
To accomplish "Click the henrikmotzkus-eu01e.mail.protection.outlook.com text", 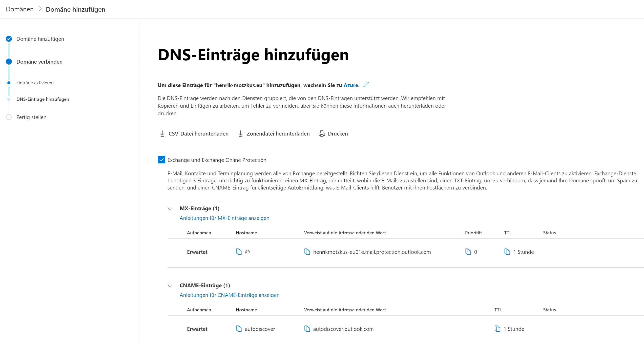I will [x=372, y=252].
